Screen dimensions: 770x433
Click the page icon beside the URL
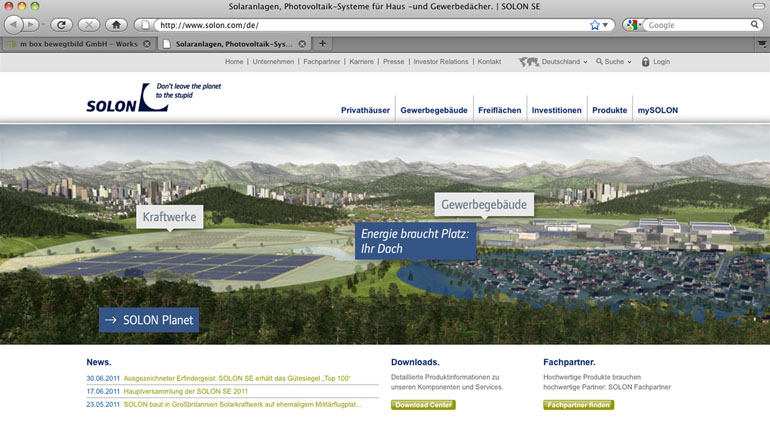[145, 25]
